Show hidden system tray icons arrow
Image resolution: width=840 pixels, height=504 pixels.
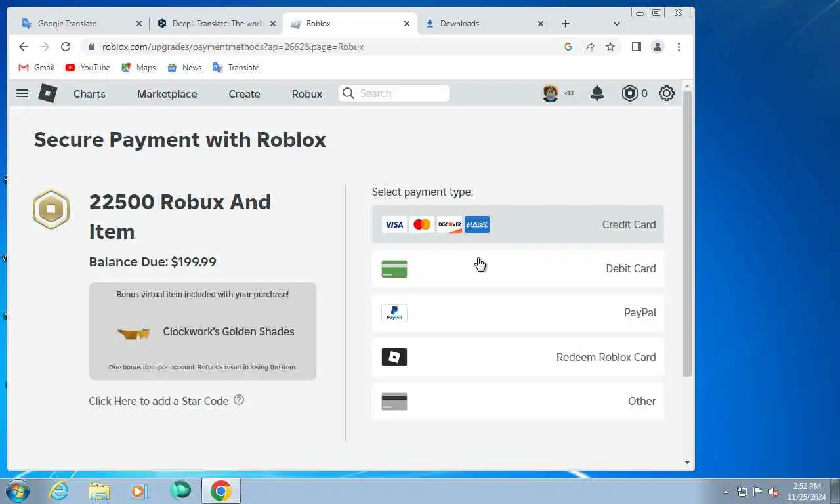726,492
